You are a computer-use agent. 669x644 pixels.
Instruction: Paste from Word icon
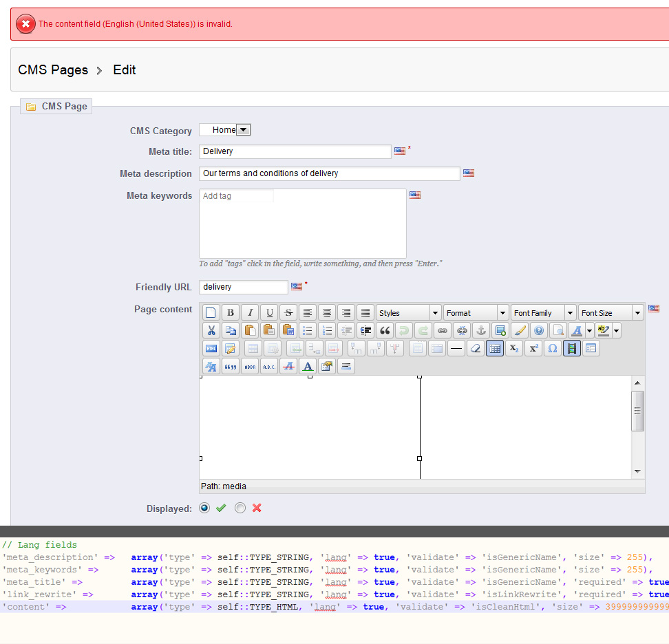[x=288, y=330]
